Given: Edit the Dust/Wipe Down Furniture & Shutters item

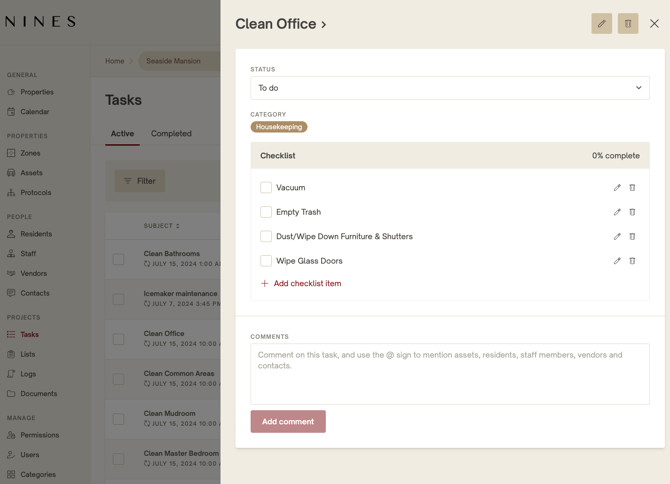Looking at the screenshot, I should coord(617,237).
